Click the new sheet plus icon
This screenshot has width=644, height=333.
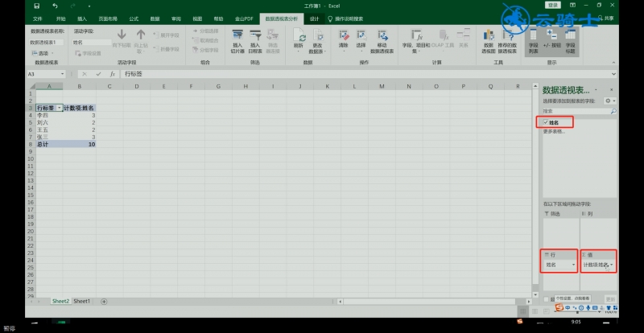[x=104, y=302]
